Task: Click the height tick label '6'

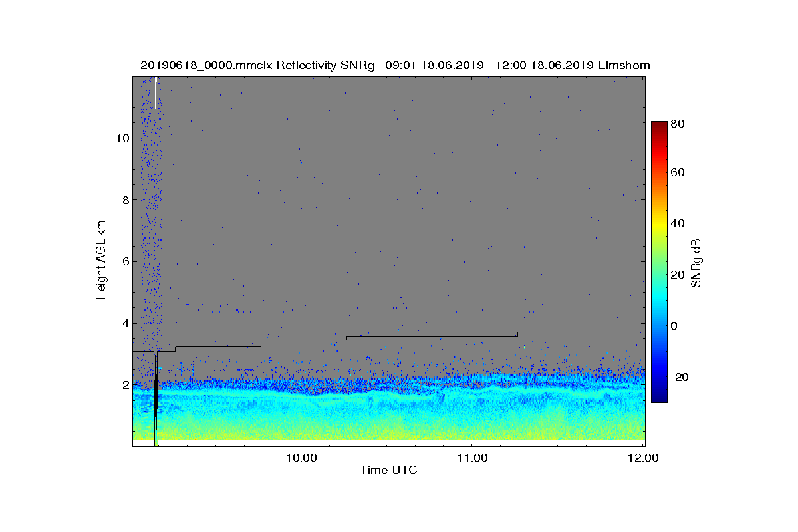Action: [x=125, y=262]
